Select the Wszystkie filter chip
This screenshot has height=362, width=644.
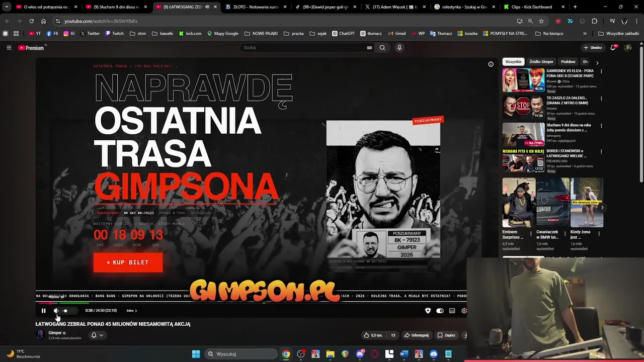point(513,62)
